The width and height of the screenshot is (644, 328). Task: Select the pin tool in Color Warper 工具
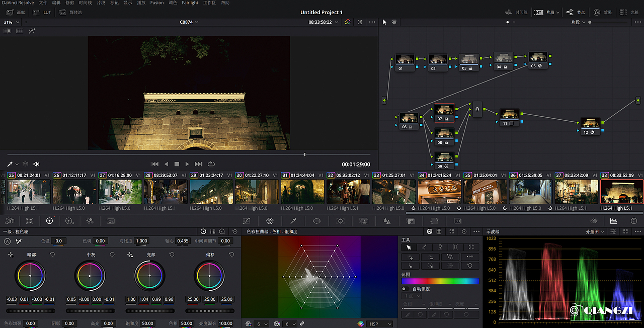(440, 247)
